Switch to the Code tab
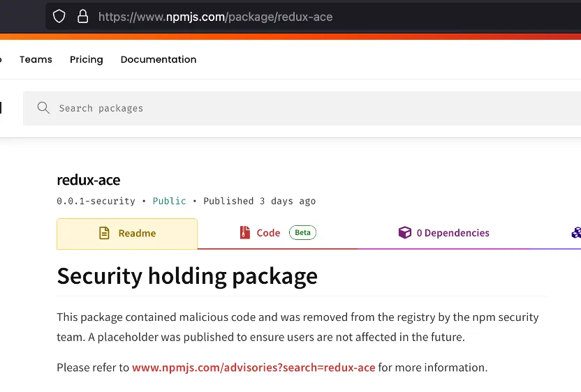 [x=268, y=233]
